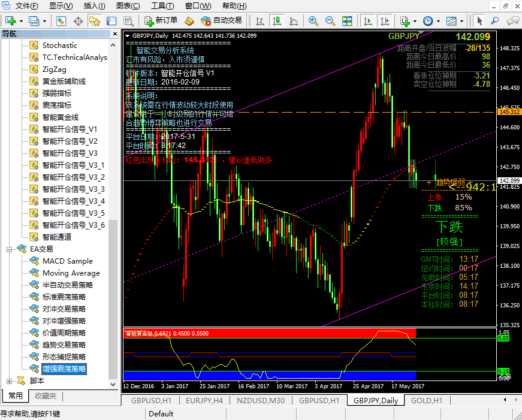Image resolution: width=522 pixels, height=420 pixels.
Task: Select the crosshair tool in the toolbar
Action: point(78,21)
